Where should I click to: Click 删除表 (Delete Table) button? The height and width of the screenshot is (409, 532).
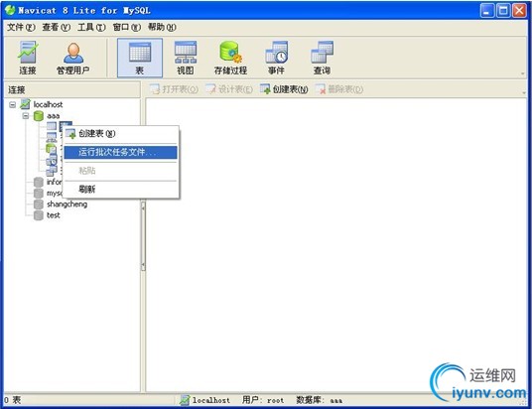[x=338, y=89]
